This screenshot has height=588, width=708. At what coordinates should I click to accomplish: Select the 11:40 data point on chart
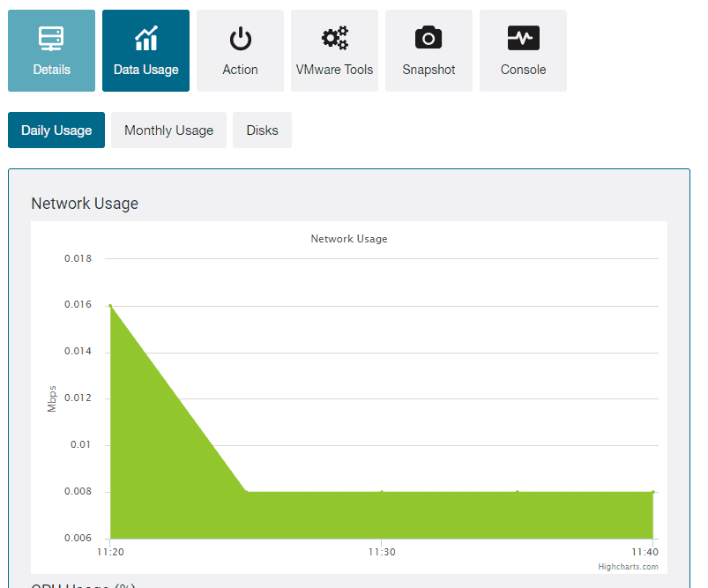point(653,492)
